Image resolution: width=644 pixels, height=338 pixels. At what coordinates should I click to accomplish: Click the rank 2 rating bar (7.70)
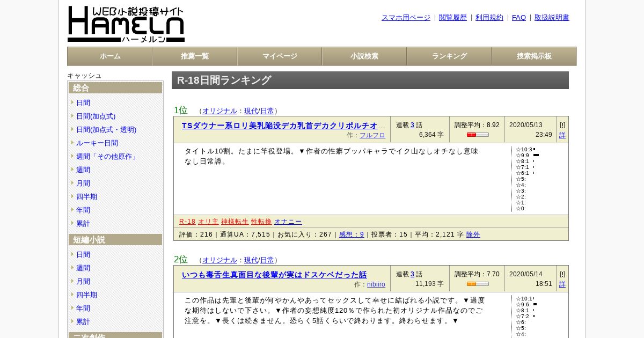[x=478, y=284]
